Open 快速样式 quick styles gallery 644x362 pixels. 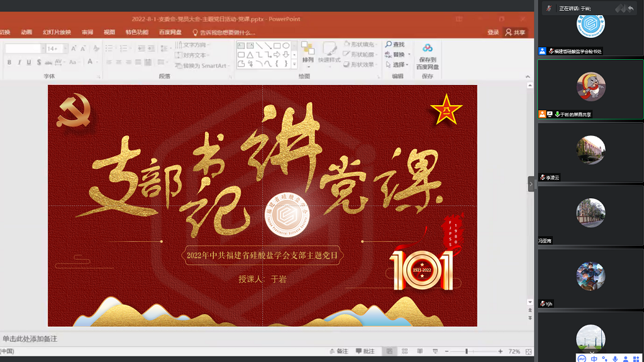pyautogui.click(x=330, y=54)
